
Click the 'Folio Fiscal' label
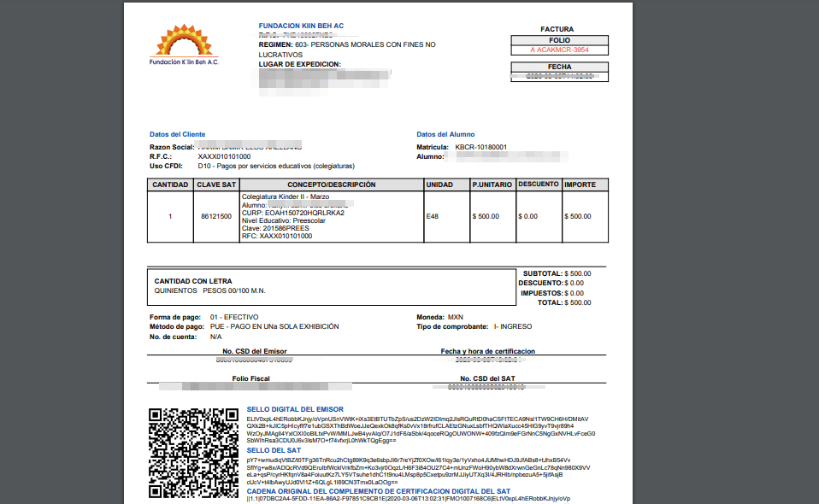click(x=250, y=378)
